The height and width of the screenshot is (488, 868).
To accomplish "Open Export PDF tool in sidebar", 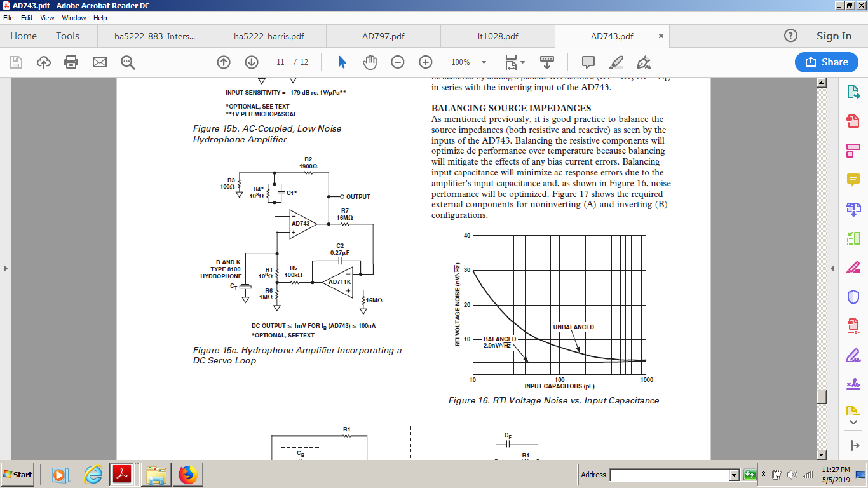I will pos(853,93).
